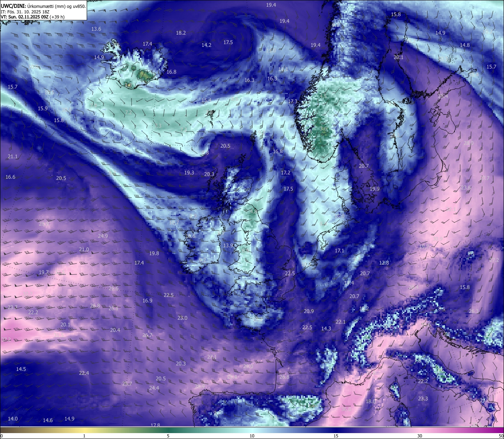This screenshot has height=439, width=504.
Task: Click the 25.7 value label
Action: pos(127,384)
